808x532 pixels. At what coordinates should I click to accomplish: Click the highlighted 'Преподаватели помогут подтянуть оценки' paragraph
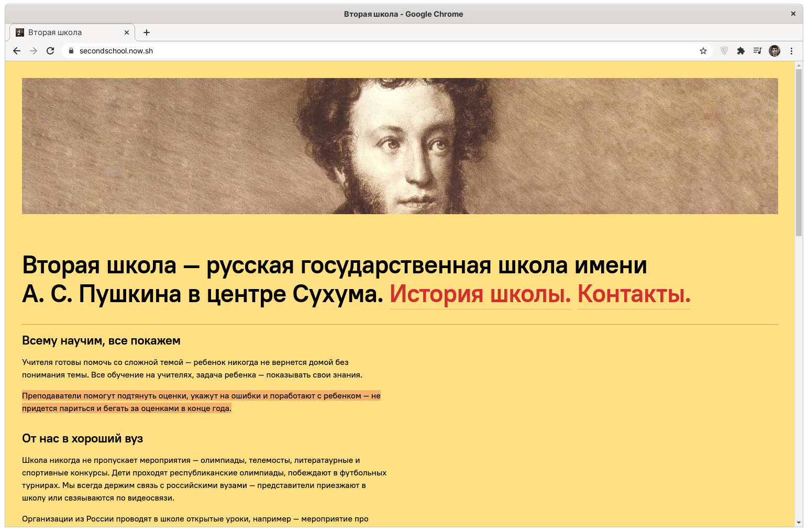click(201, 402)
